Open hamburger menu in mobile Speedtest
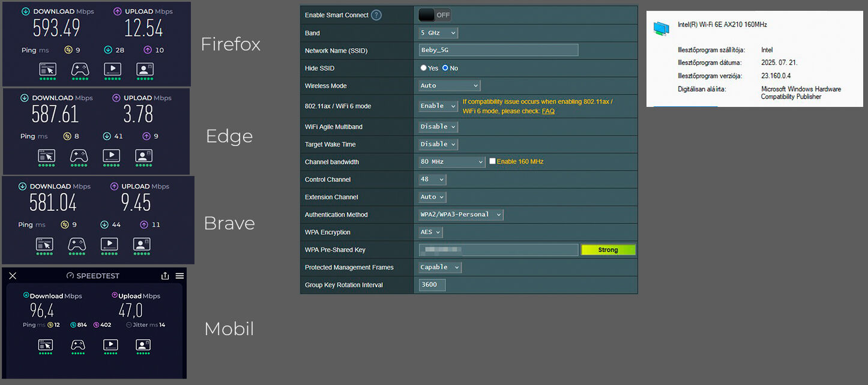This screenshot has width=868, height=385. click(179, 276)
